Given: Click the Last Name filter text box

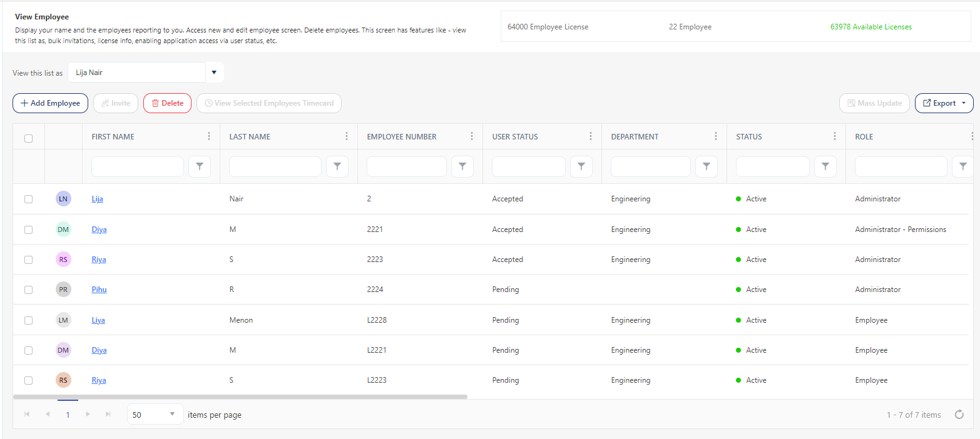Looking at the screenshot, I should tap(275, 166).
